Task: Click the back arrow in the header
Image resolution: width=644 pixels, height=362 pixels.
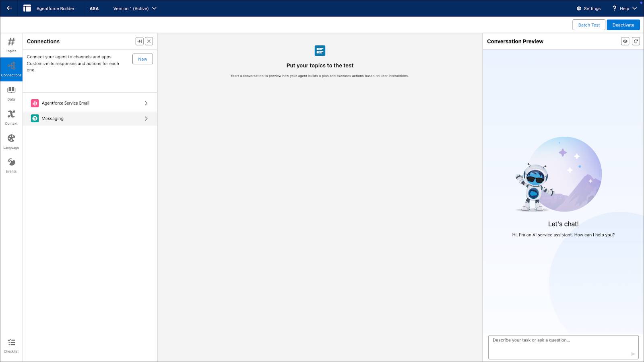Action: click(9, 8)
